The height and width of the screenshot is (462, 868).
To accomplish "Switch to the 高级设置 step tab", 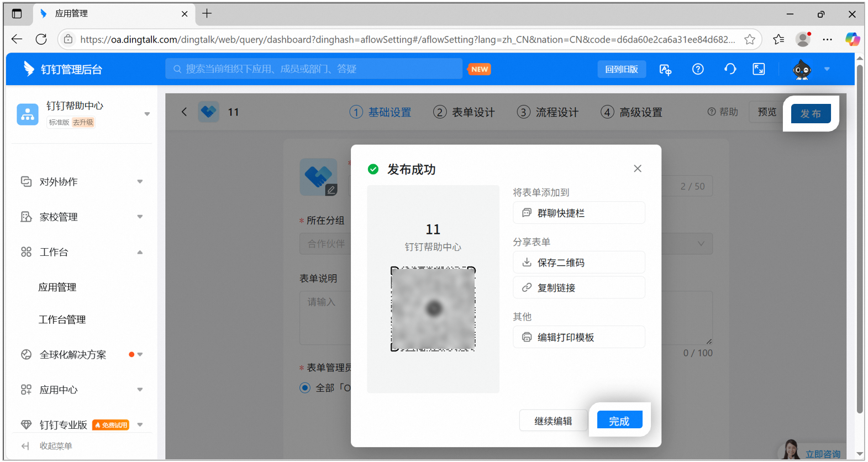I will click(x=632, y=112).
